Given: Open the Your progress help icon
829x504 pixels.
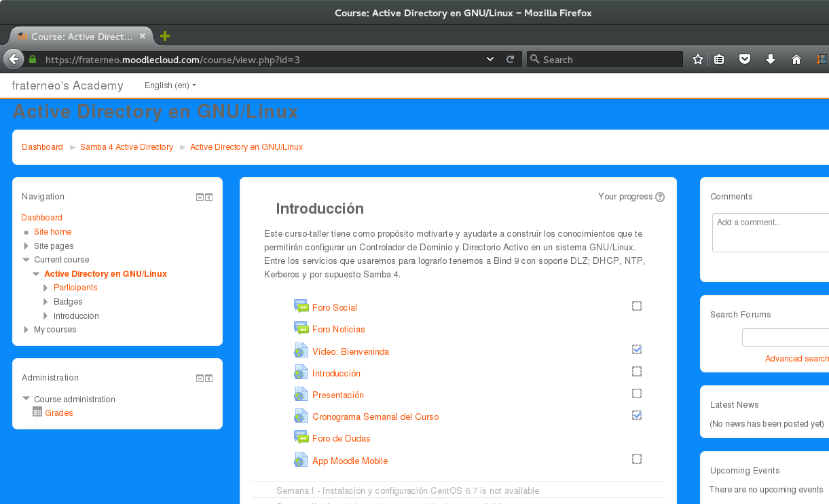Looking at the screenshot, I should tap(659, 197).
